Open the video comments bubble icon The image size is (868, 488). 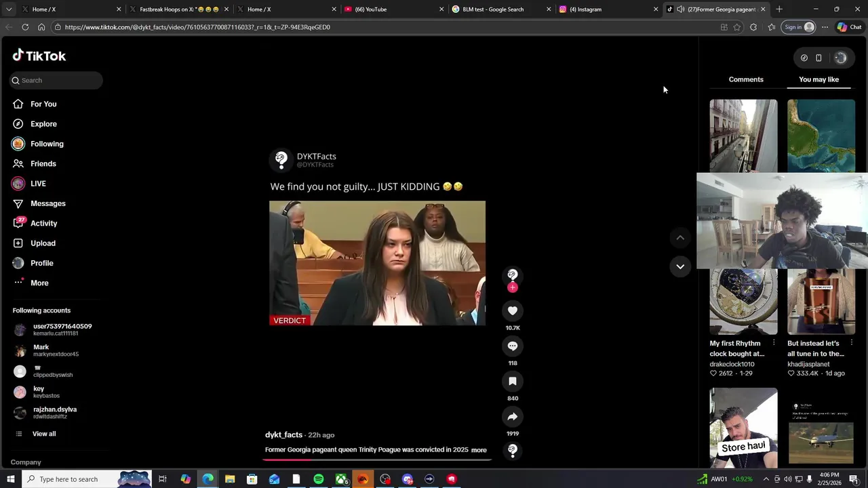513,346
